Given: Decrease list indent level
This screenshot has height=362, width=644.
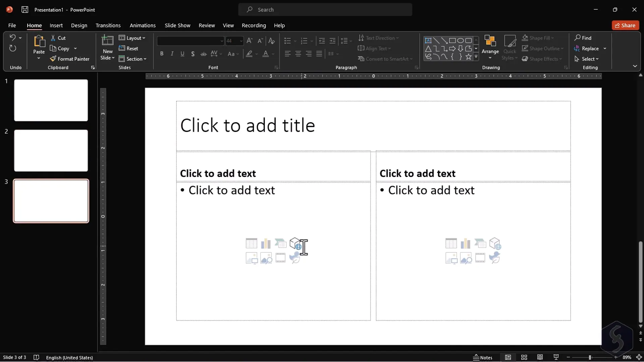Looking at the screenshot, I should tap(322, 41).
